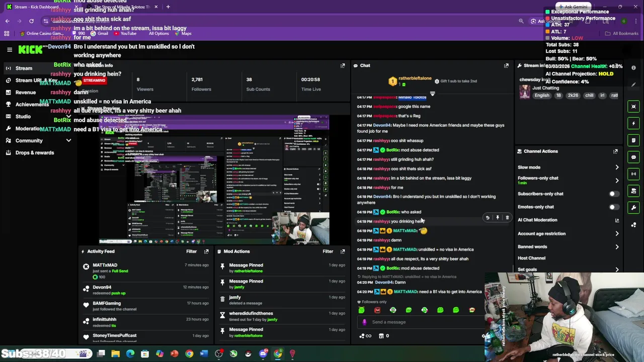Pop out the stream preview panel
The image size is (644, 362).
coord(343,66)
